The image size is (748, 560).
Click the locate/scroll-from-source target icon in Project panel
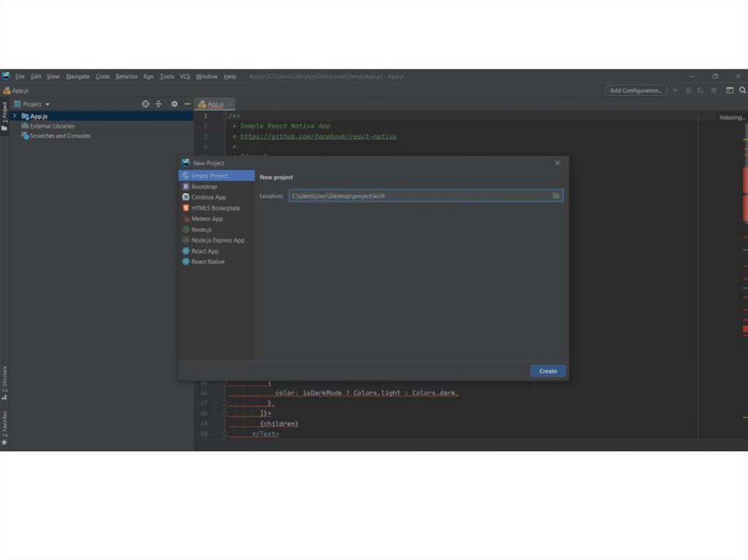[145, 104]
